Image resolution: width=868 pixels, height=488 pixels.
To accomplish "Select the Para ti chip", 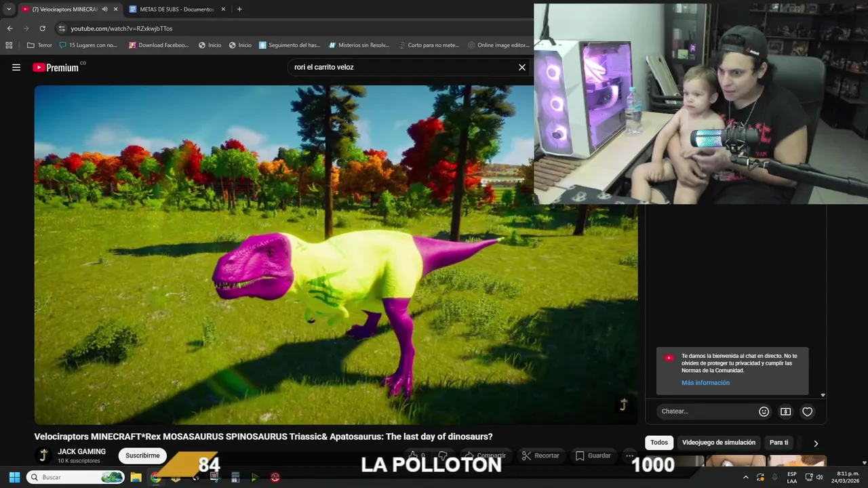I will (x=778, y=443).
